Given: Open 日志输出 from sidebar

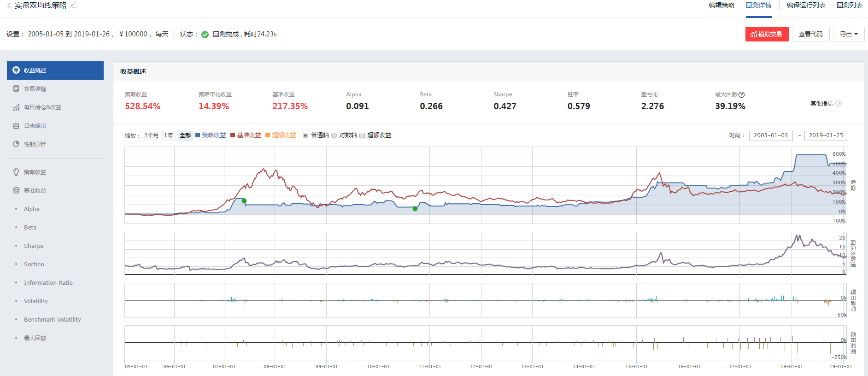Looking at the screenshot, I should (55, 126).
